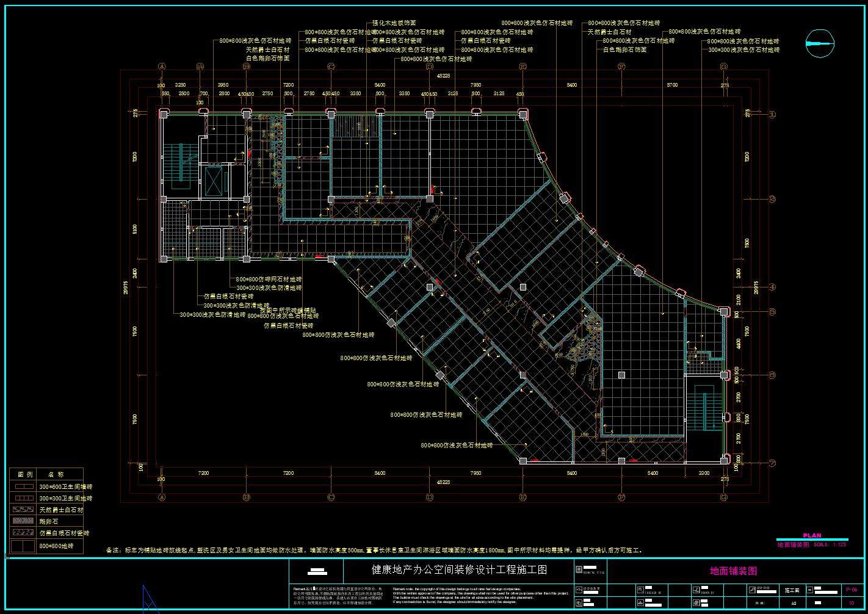Click the 仿黑白根石材瓷砖 legend pattern symbol

pyautogui.click(x=24, y=533)
